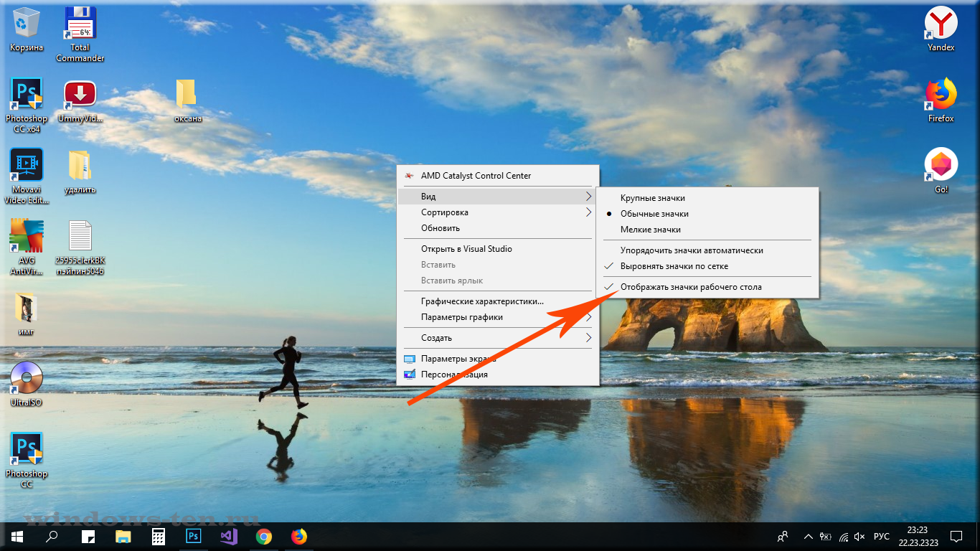
Task: Choose Обычные значки icon size
Action: (x=707, y=214)
